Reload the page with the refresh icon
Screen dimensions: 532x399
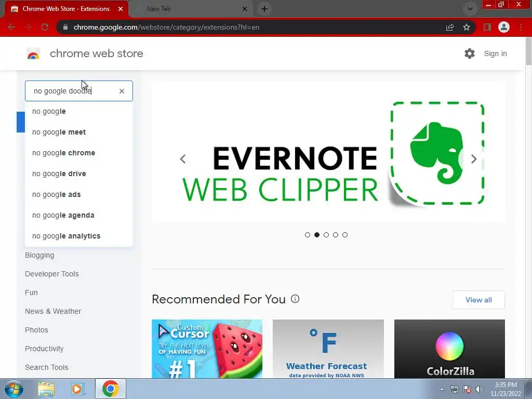click(x=45, y=27)
